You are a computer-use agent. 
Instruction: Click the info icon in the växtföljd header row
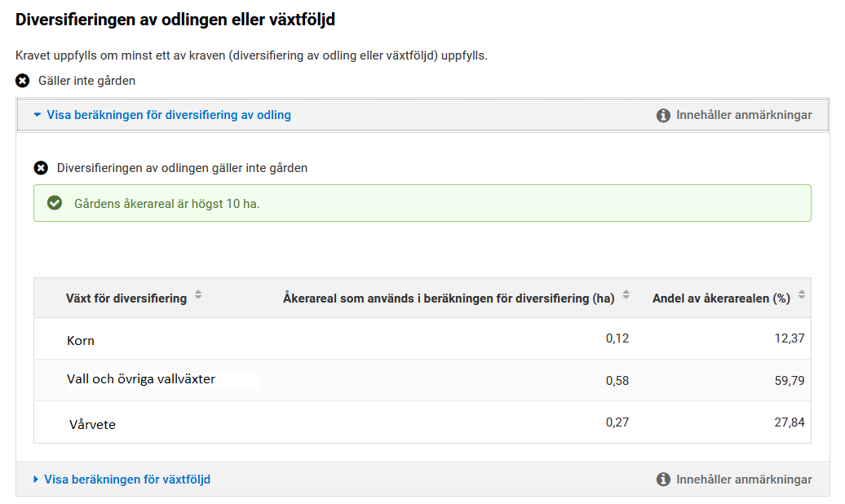coord(663,480)
